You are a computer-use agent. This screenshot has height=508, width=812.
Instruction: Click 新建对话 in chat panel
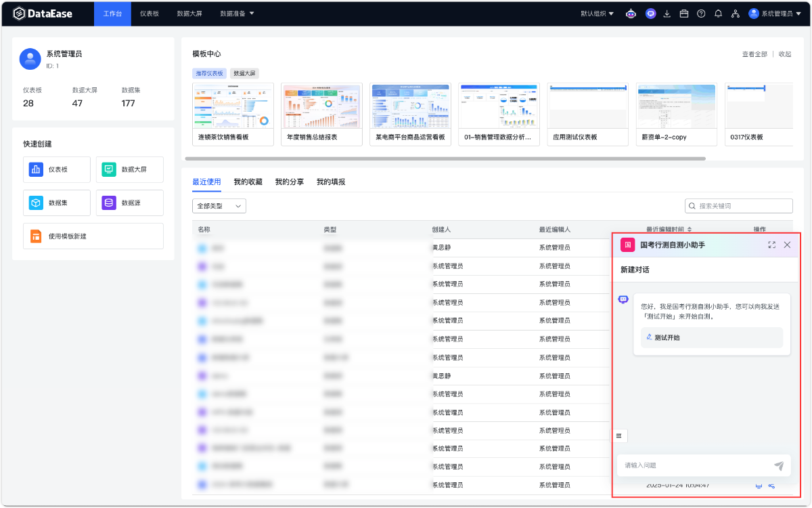point(635,270)
